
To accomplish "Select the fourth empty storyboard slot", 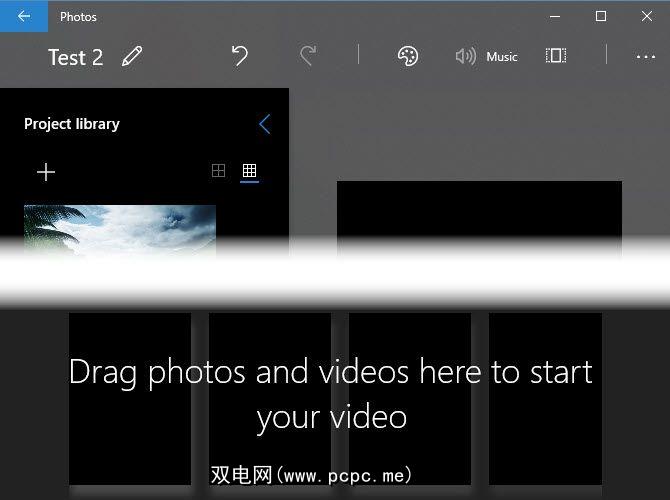I will click(545, 398).
